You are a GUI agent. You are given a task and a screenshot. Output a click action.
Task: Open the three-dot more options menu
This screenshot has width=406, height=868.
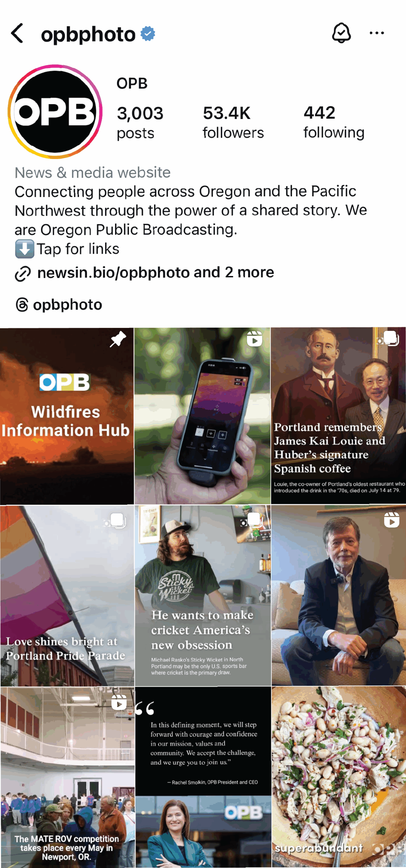point(376,33)
